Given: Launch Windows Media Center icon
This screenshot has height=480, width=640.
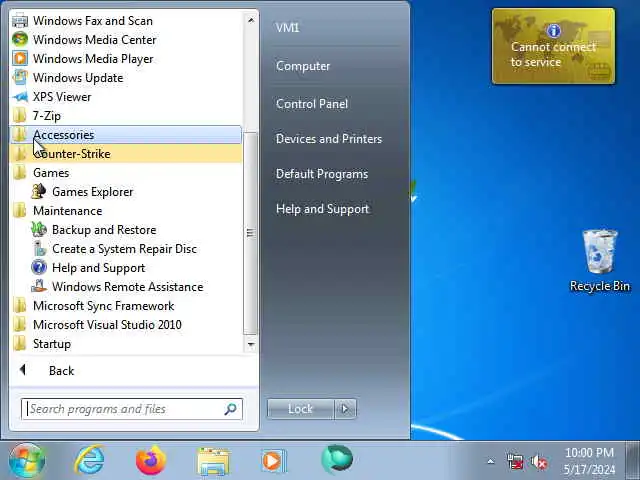Looking at the screenshot, I should pyautogui.click(x=20, y=40).
